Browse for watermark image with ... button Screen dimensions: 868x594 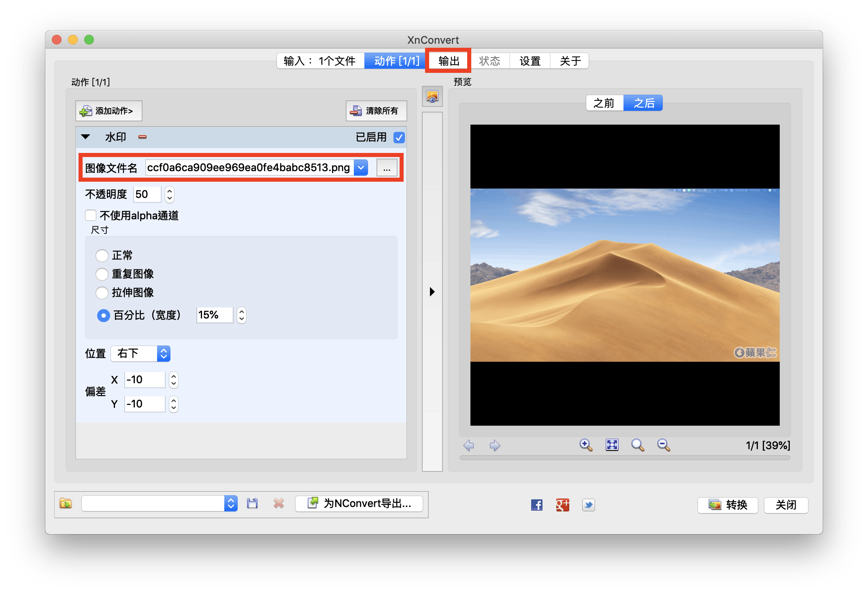click(x=387, y=168)
